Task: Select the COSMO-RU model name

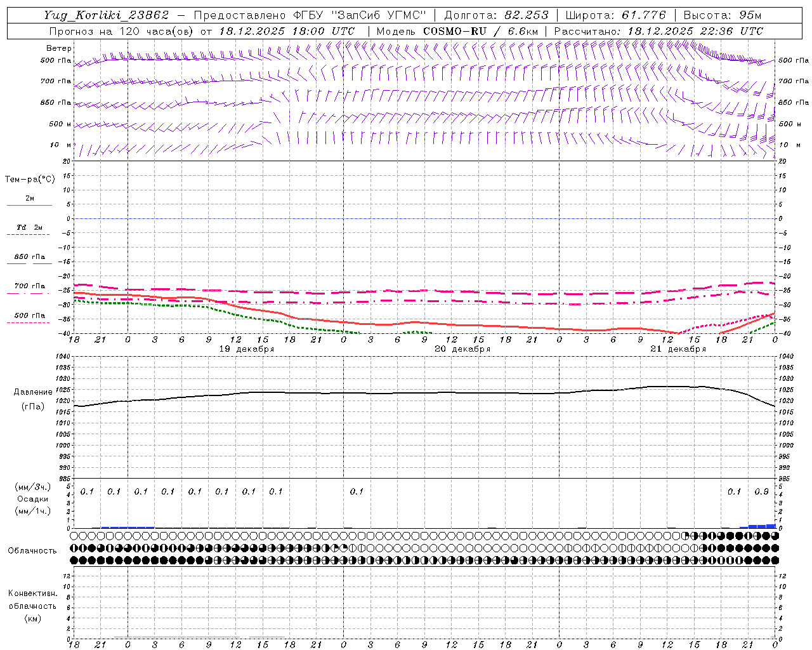Action: coord(450,31)
